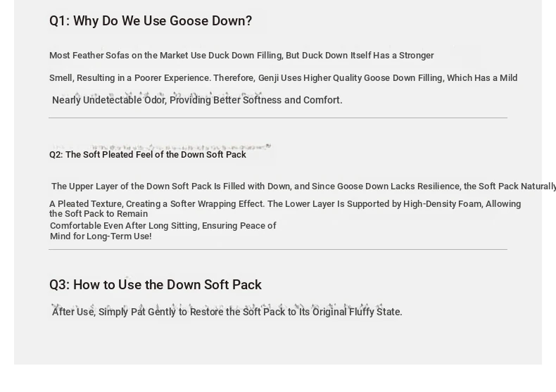Viewport: 556px width, 392px height.
Task: Click the phrase Original Fluffy State
Action: (x=357, y=312)
